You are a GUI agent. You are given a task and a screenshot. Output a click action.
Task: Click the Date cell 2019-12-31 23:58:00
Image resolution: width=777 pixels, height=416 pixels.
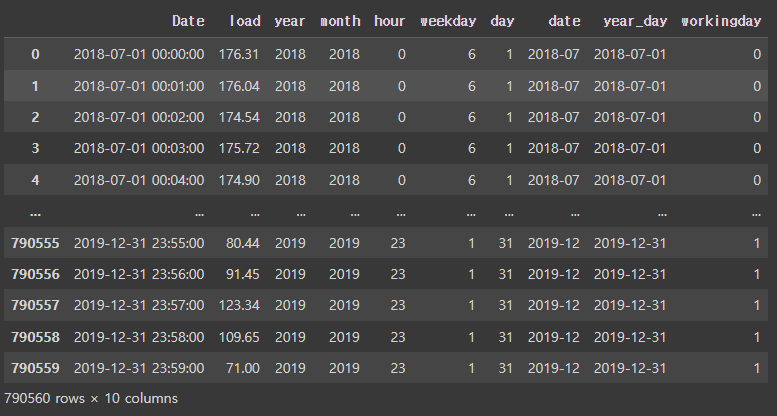coord(139,337)
